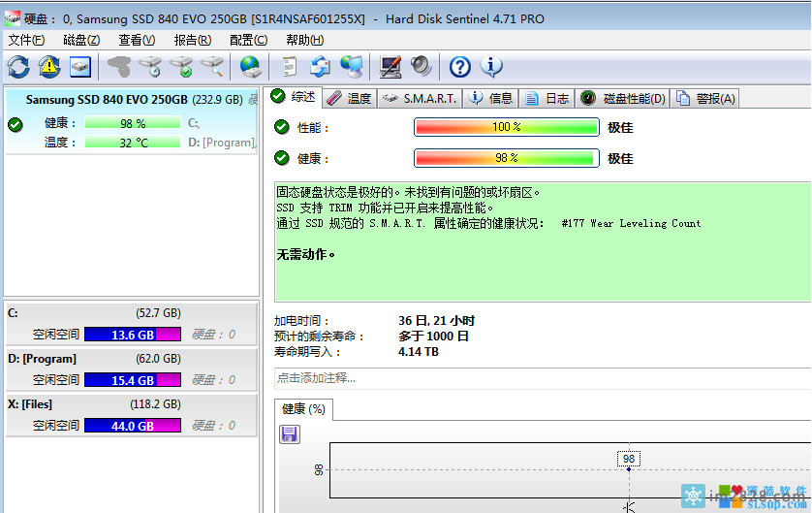Click the (52.7 GB) size of C:
The image size is (812, 513).
click(x=159, y=313)
